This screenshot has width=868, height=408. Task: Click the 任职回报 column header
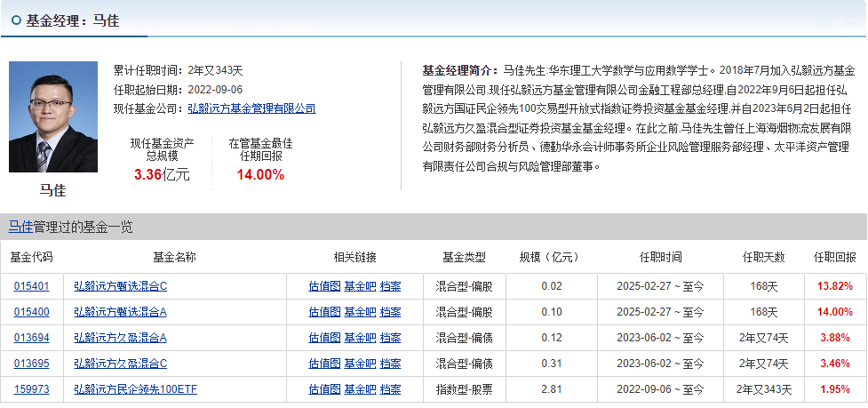click(x=835, y=258)
